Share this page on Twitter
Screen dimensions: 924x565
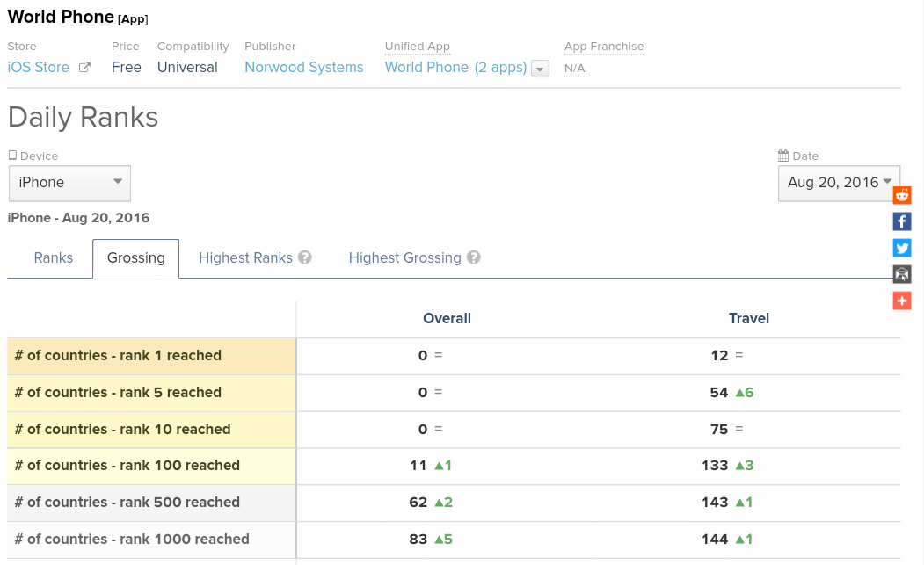click(x=902, y=248)
